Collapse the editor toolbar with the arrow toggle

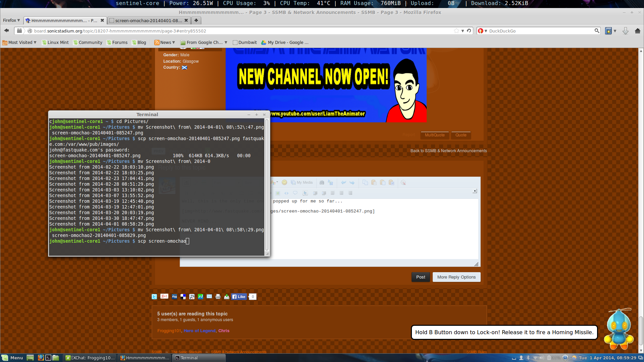coord(475,191)
